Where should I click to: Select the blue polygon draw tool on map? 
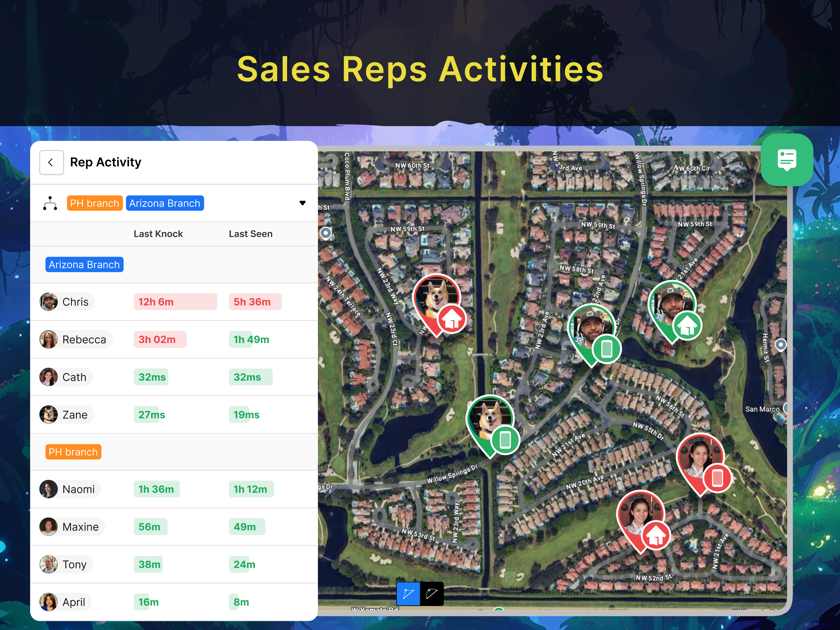click(408, 593)
